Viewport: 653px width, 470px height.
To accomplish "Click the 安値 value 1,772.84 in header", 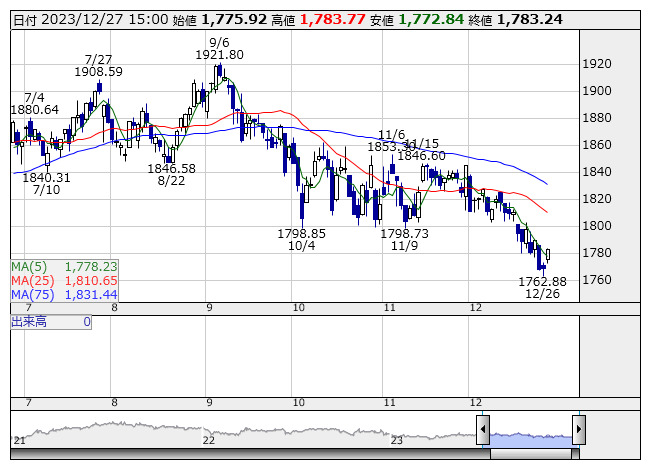I will coord(431,20).
